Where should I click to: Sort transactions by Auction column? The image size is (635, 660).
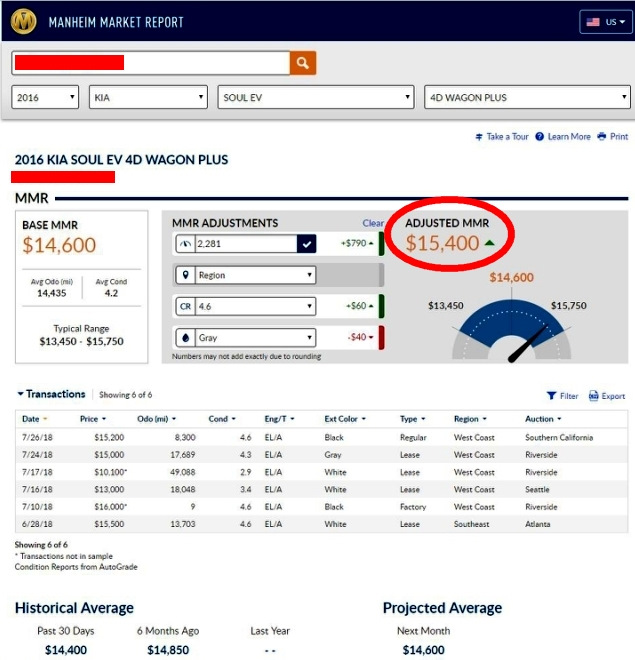point(543,419)
